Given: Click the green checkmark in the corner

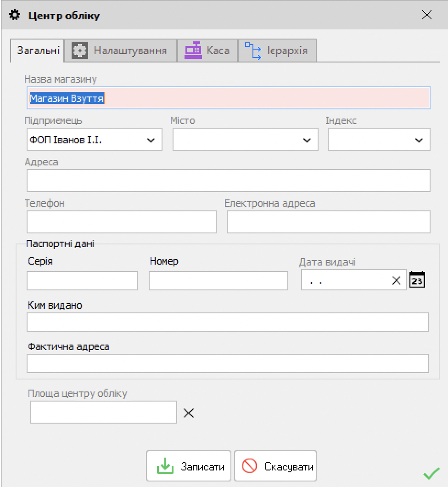Looking at the screenshot, I should pos(431,473).
